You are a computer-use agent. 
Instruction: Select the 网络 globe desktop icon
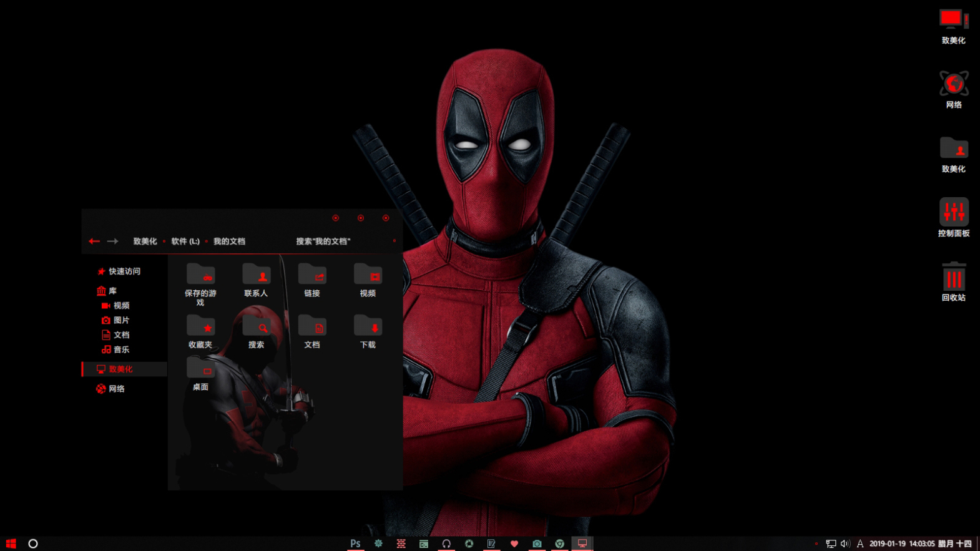[954, 90]
